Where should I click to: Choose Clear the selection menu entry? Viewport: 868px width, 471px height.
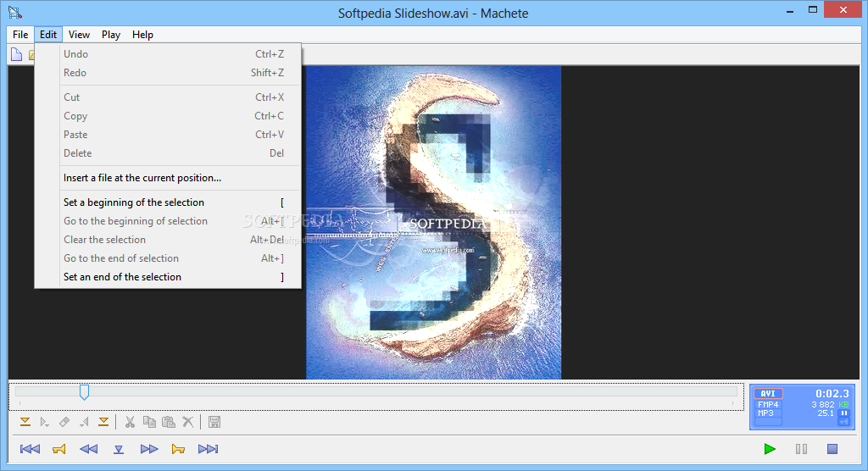coord(169,240)
